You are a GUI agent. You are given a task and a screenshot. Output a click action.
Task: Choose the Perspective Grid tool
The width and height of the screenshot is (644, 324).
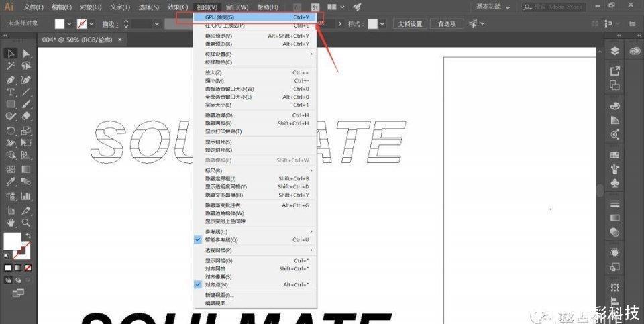pos(26,155)
